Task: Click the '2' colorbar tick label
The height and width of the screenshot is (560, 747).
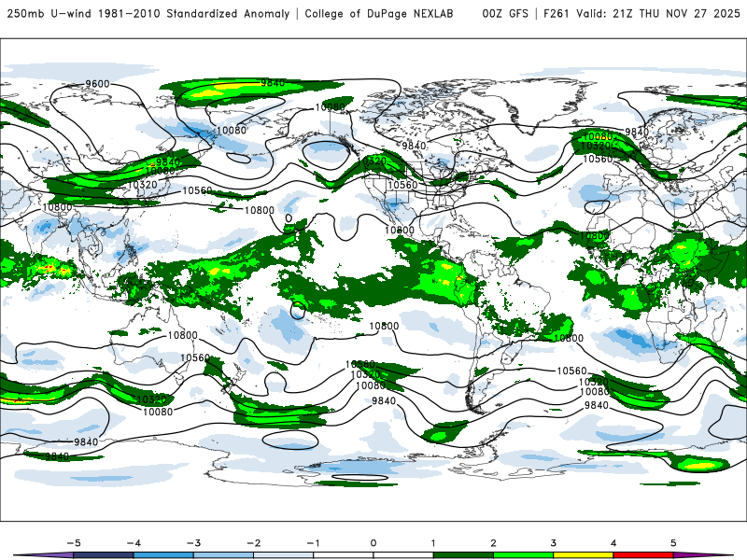Action: point(494,543)
